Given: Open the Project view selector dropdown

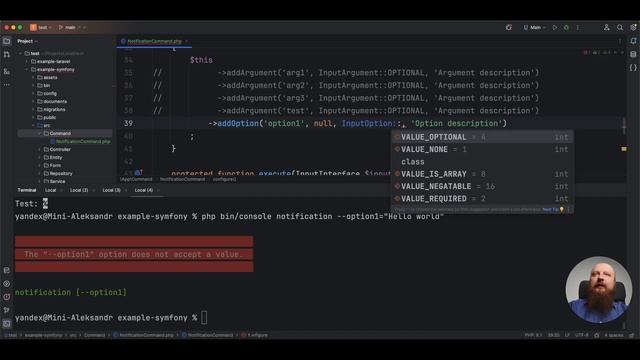Looking at the screenshot, I should click(x=27, y=41).
